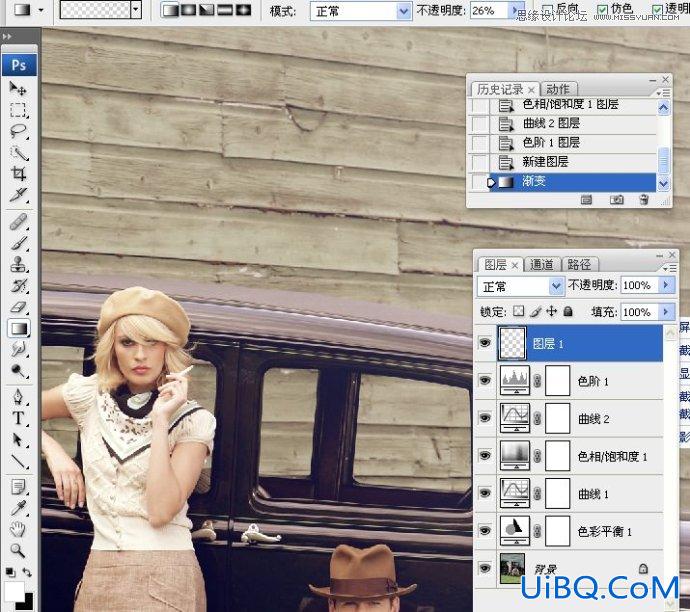
Task: Select the Zoom tool
Action: click(x=18, y=550)
